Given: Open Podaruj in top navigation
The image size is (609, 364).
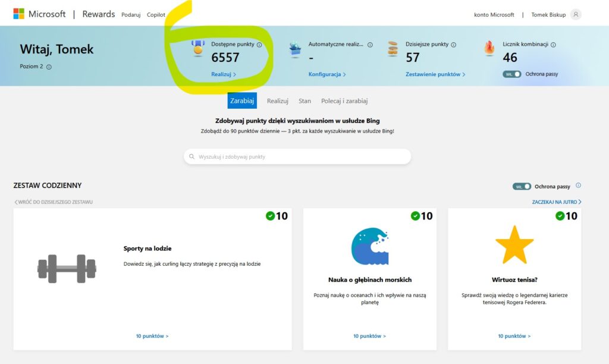Looking at the screenshot, I should coord(131,15).
